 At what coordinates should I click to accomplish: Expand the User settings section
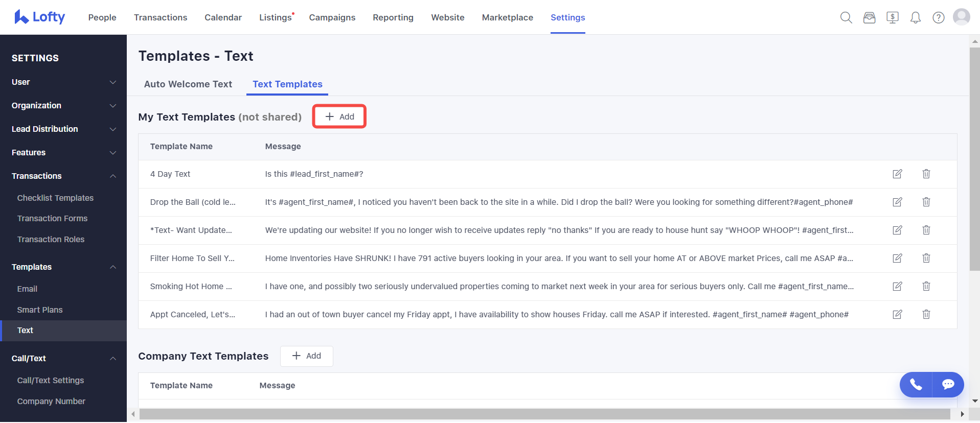63,82
